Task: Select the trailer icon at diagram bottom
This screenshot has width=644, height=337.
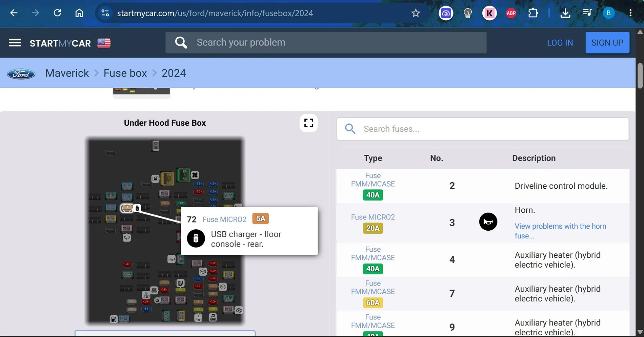Action: [x=198, y=318]
